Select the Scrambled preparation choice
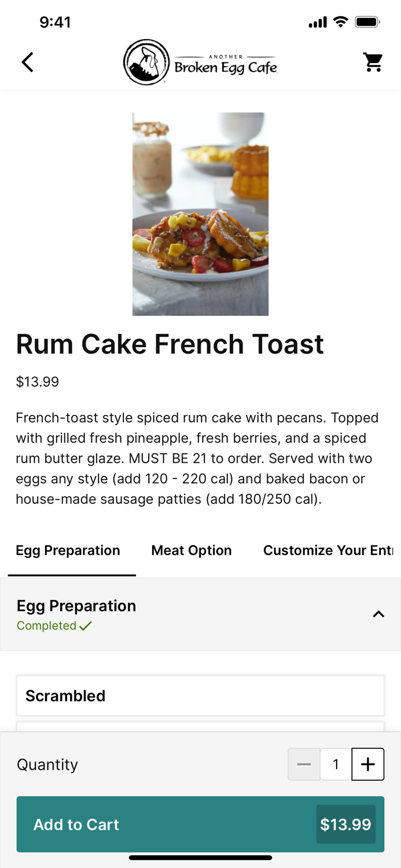The image size is (401, 868). coord(200,696)
